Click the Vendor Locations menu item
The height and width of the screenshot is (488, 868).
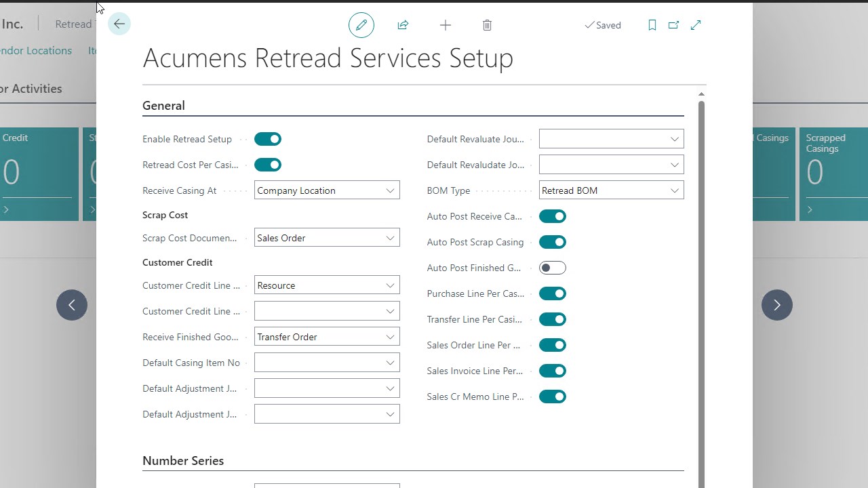point(35,50)
